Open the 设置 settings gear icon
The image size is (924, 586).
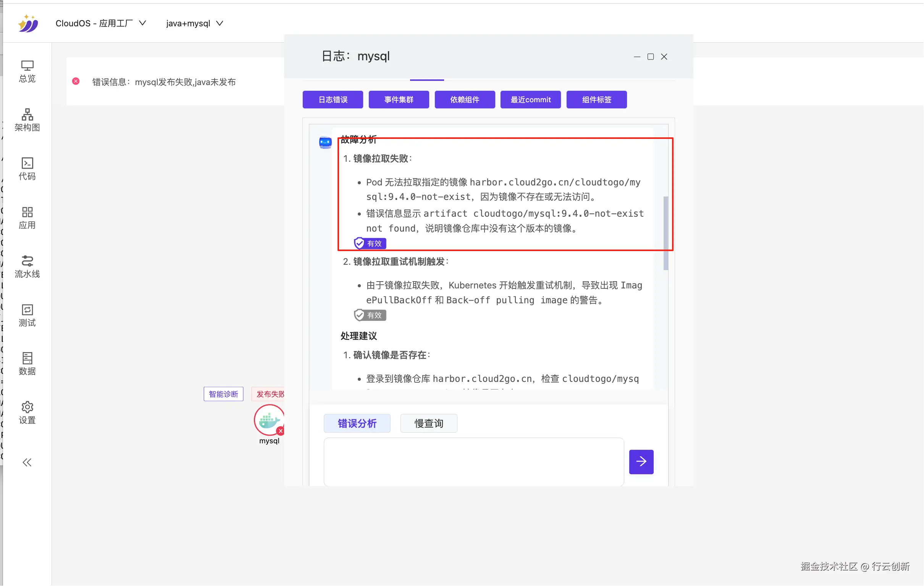pos(27,412)
